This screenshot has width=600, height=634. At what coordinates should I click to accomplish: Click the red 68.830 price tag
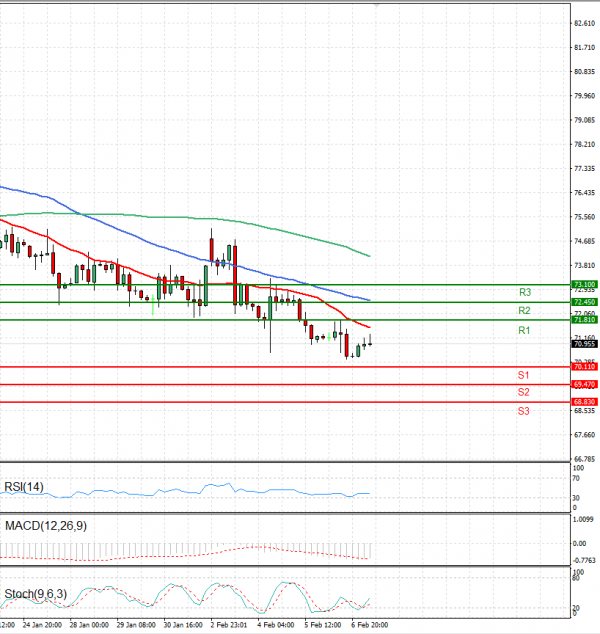click(584, 402)
